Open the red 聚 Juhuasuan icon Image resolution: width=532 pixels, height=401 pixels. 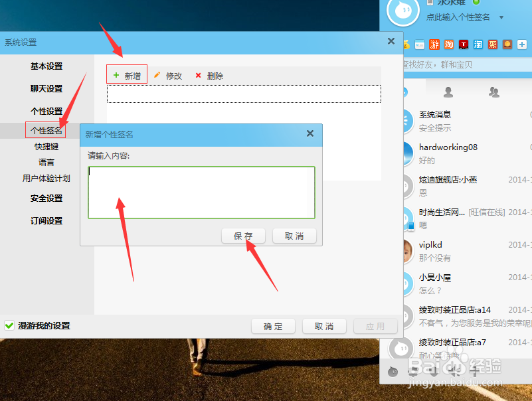click(x=493, y=44)
